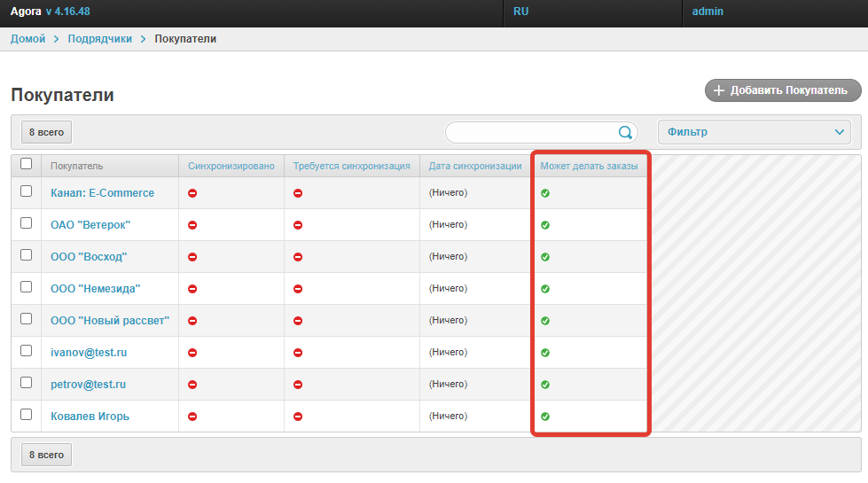
Task: Open the Фильтр dropdown
Action: click(754, 132)
